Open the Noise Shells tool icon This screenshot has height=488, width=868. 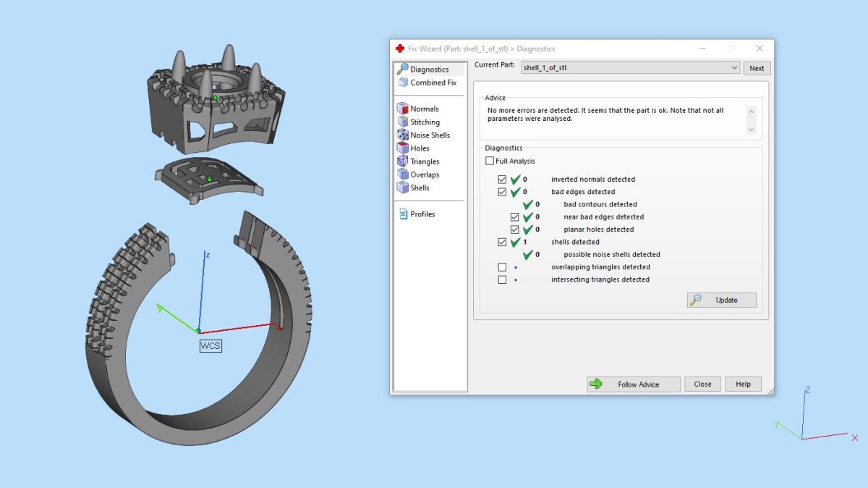pyautogui.click(x=403, y=135)
